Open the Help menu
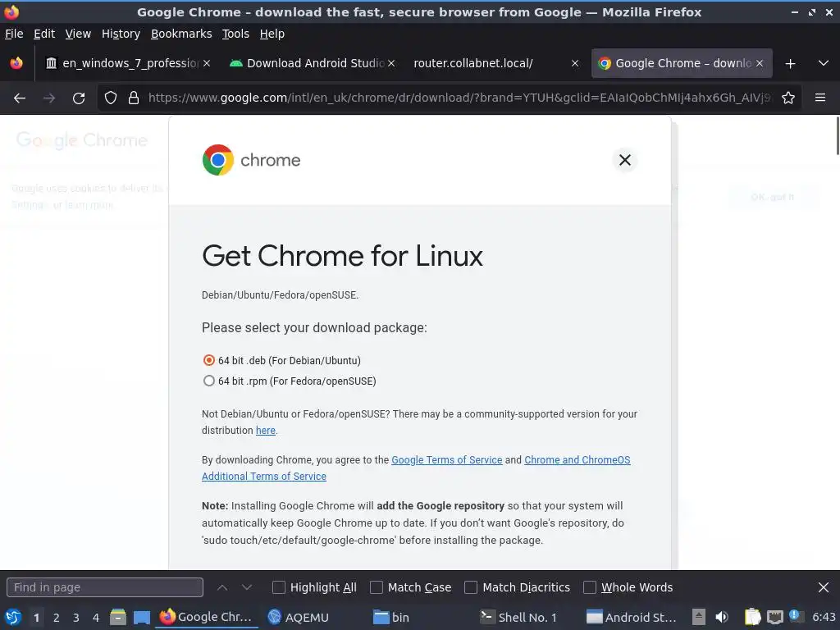The height and width of the screenshot is (630, 840). [272, 34]
